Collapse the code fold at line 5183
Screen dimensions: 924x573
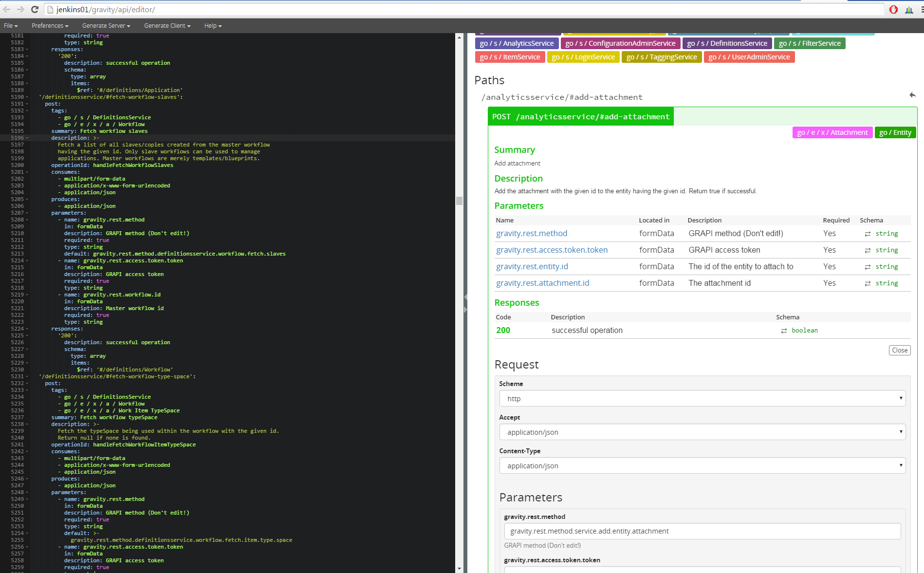coord(27,50)
